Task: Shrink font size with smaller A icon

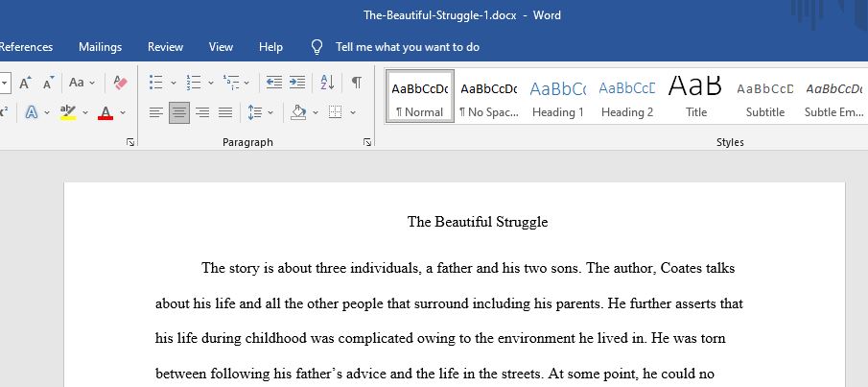Action: 49,84
